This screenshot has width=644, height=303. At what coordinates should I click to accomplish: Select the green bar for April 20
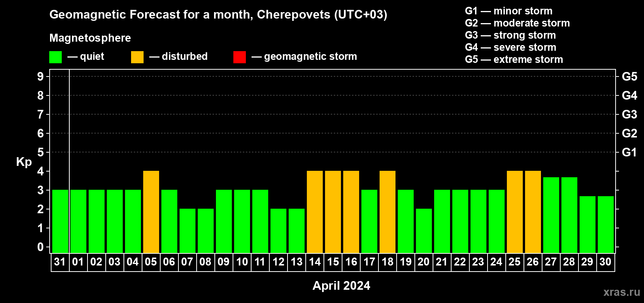pos(424,231)
